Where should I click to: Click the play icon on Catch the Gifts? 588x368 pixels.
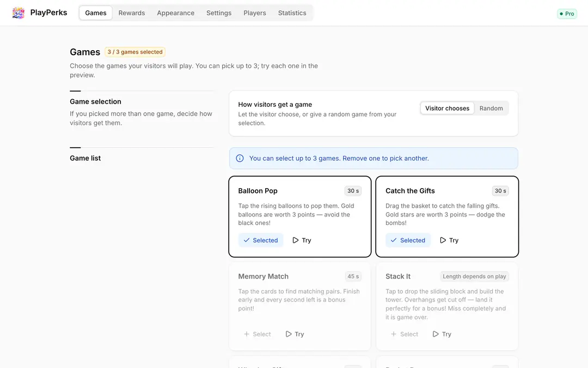pyautogui.click(x=443, y=240)
